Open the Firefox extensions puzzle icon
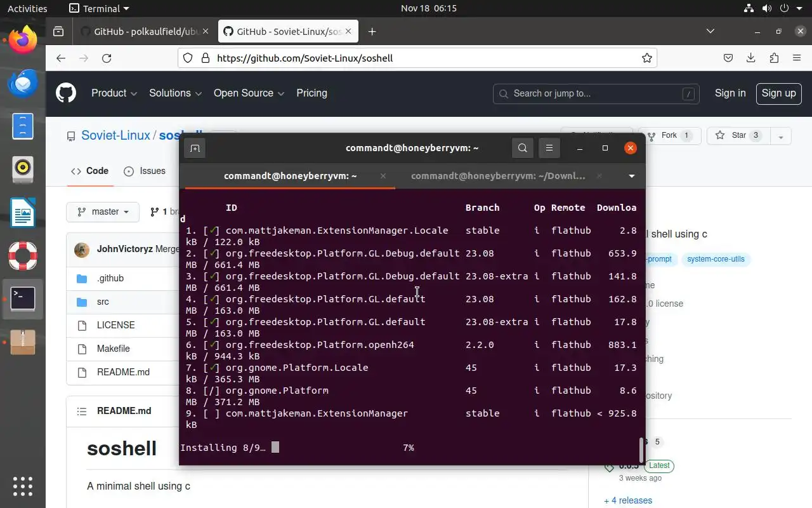This screenshot has height=508, width=812. [774, 58]
